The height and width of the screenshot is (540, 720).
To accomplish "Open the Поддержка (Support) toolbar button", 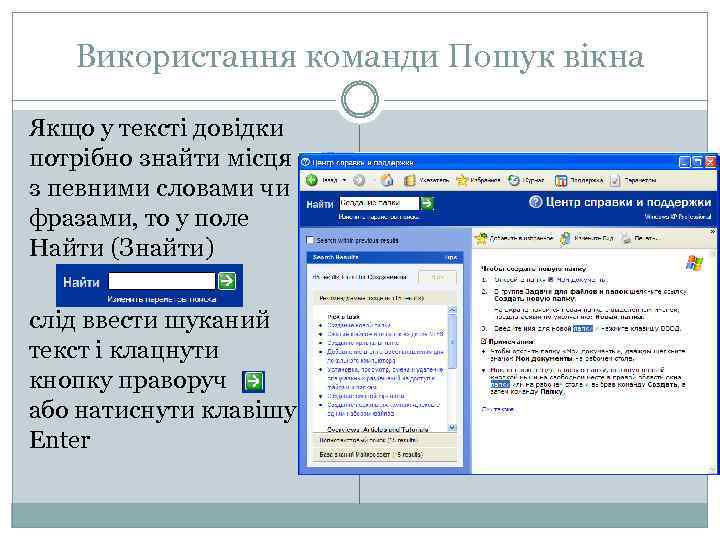I will tap(579, 180).
